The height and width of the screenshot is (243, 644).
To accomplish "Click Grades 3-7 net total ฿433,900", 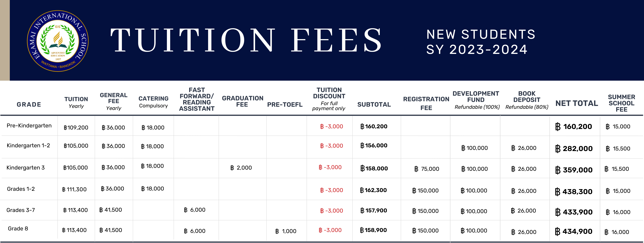I will coord(574,212).
